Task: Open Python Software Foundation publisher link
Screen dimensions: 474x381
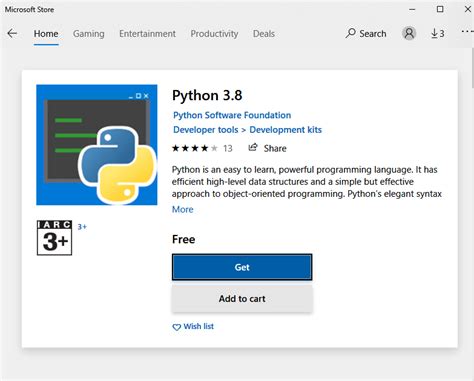Action: 232,115
